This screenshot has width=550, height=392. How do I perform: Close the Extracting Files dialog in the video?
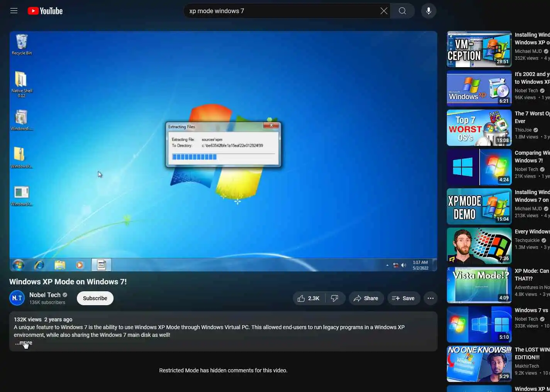271,126
